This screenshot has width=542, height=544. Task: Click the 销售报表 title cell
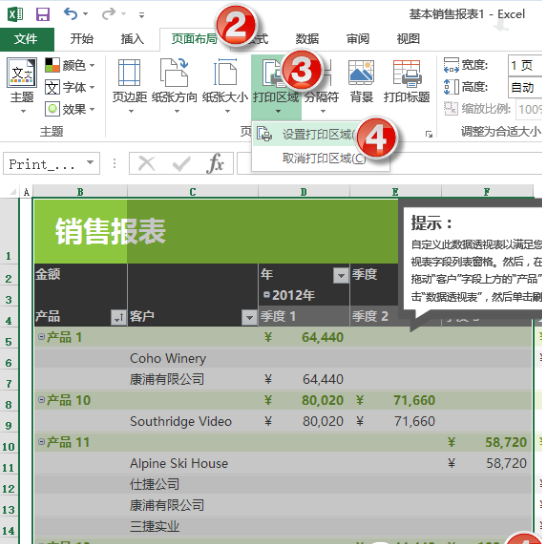(x=110, y=231)
